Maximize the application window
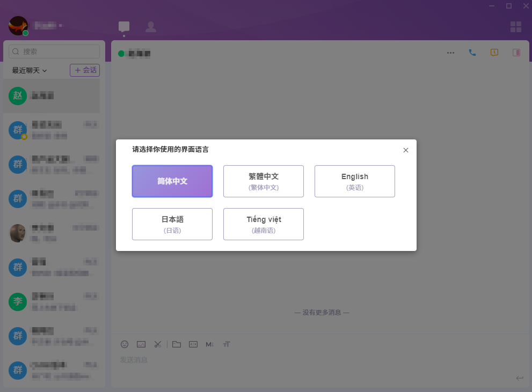Image resolution: width=532 pixels, height=392 pixels. (x=509, y=6)
